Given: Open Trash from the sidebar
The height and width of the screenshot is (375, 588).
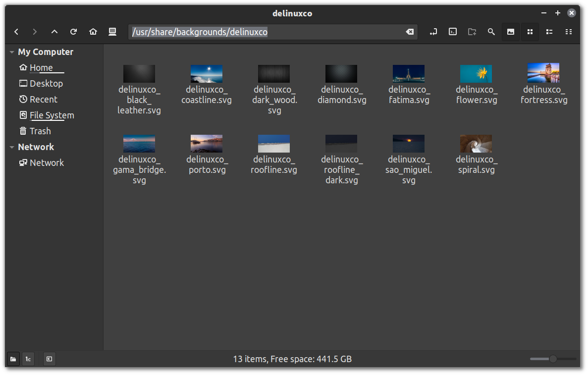Looking at the screenshot, I should (x=39, y=131).
